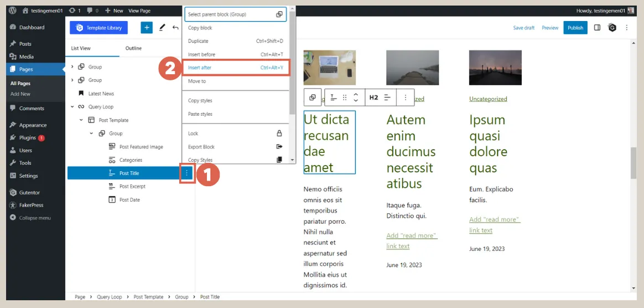The width and height of the screenshot is (644, 308).
Task: Open the testingemen01 site home link
Action: [41, 11]
